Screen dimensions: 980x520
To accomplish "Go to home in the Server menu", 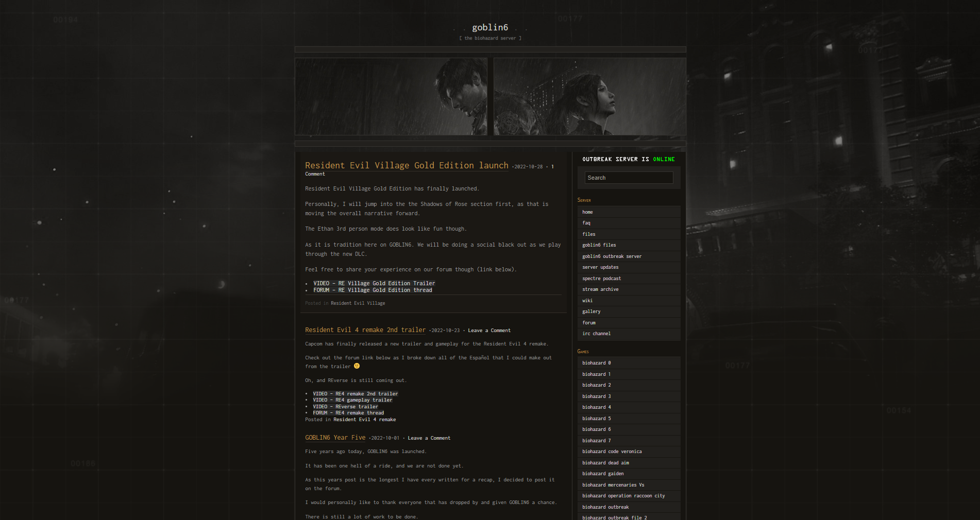I will (x=629, y=212).
